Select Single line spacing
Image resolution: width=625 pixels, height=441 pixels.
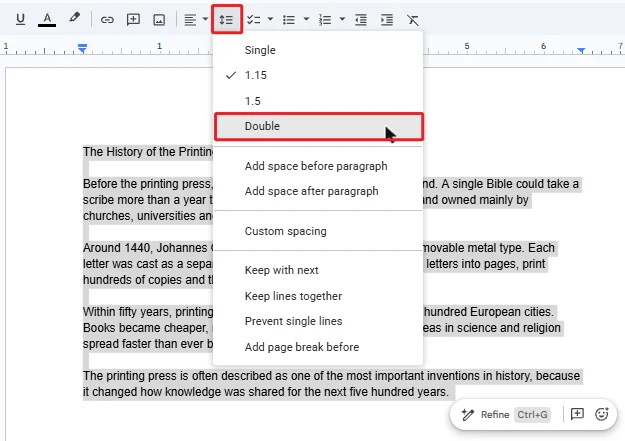tap(318, 50)
